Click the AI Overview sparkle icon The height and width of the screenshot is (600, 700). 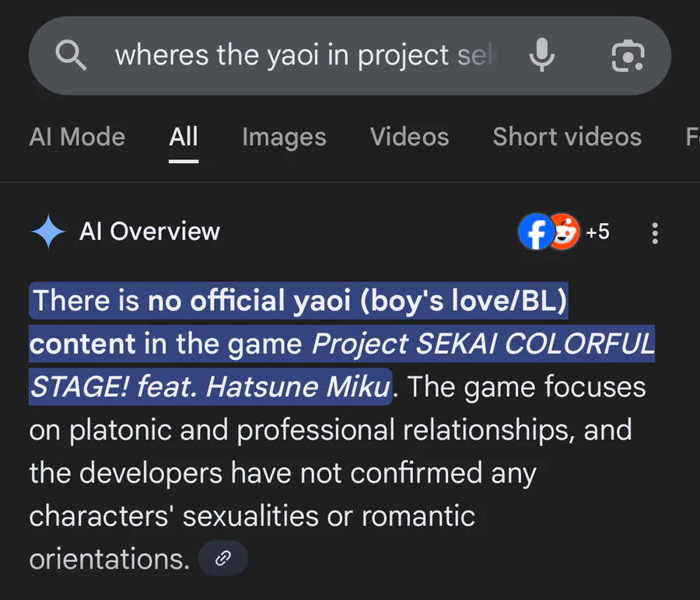(x=48, y=232)
